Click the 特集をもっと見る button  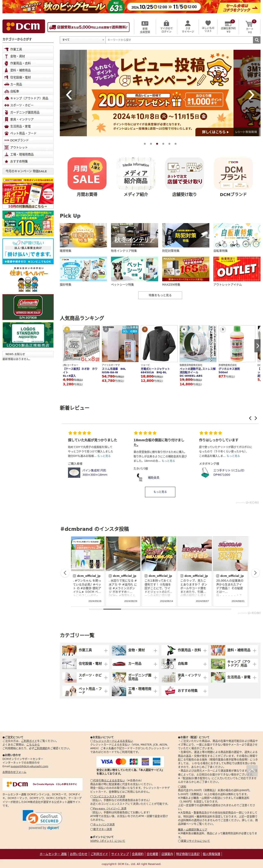pos(160,295)
